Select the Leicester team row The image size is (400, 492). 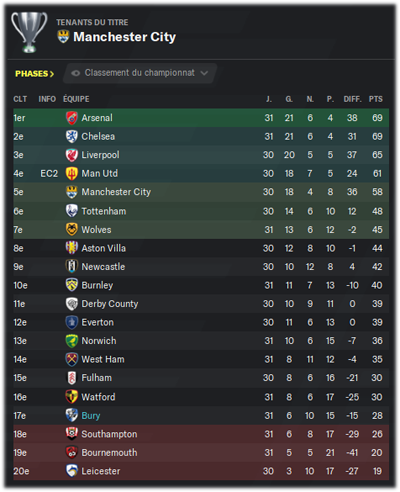click(x=201, y=471)
